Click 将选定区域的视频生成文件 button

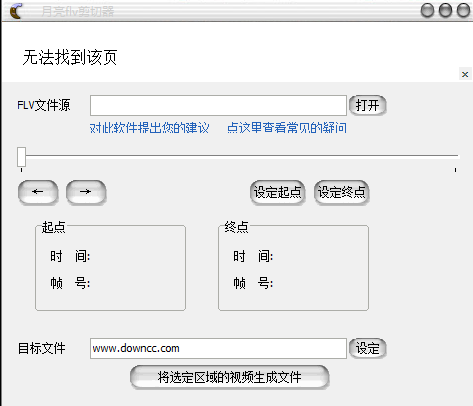(230, 377)
